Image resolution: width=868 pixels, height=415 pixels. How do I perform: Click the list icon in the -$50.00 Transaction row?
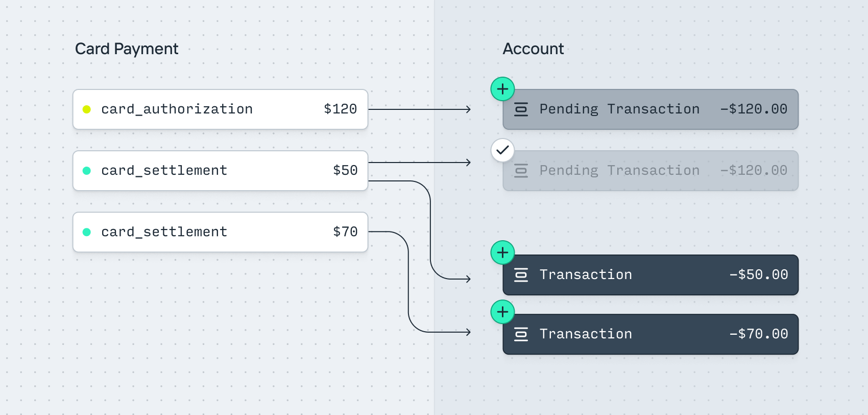(x=521, y=275)
